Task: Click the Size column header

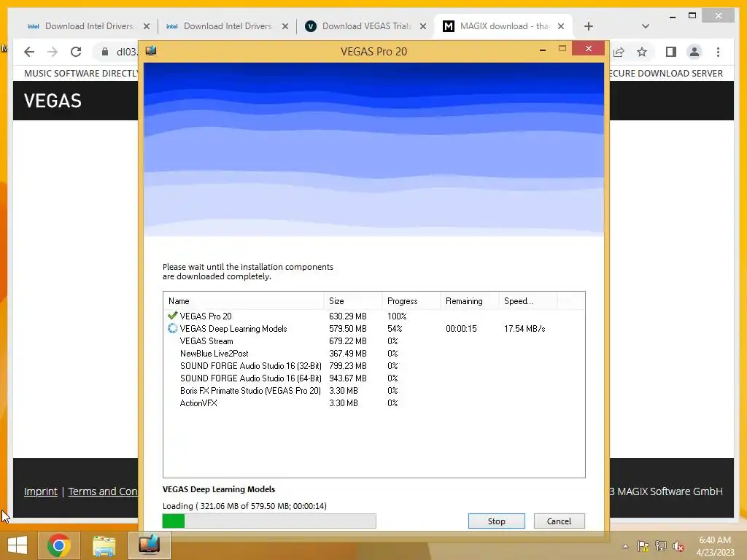Action: tap(353, 301)
